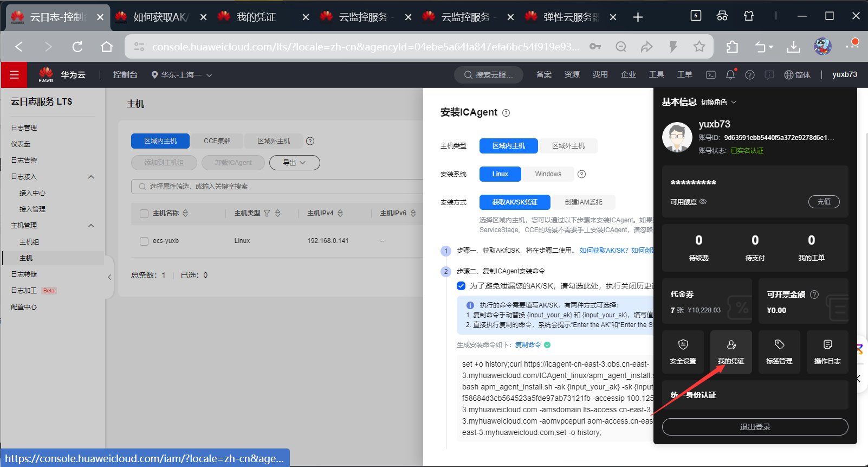This screenshot has width=868, height=467.
Task: Select Windows install system
Action: click(548, 174)
